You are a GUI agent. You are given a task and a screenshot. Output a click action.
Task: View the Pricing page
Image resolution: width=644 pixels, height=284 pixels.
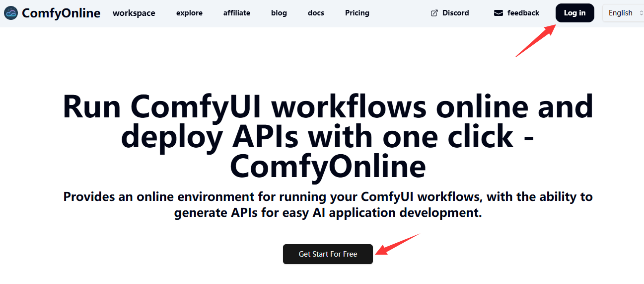357,13
